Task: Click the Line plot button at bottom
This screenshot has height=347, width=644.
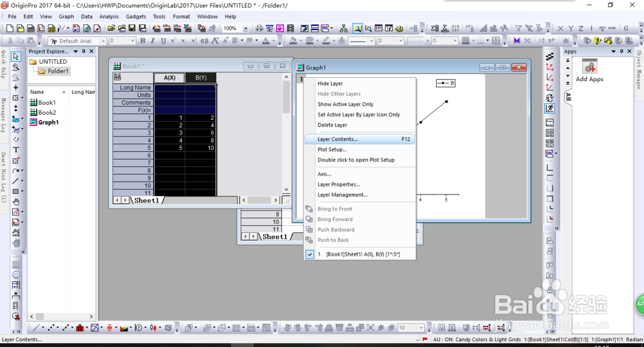Action: [36, 328]
